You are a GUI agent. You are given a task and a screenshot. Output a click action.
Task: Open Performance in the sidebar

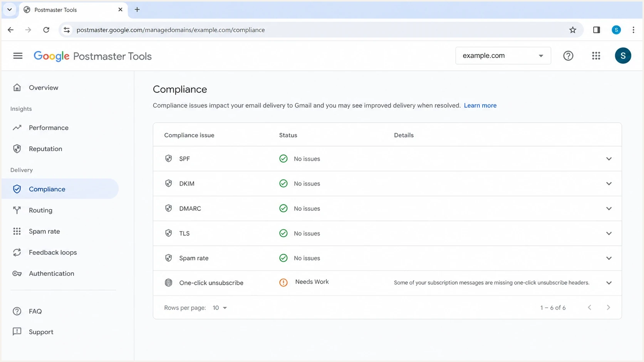(x=49, y=128)
